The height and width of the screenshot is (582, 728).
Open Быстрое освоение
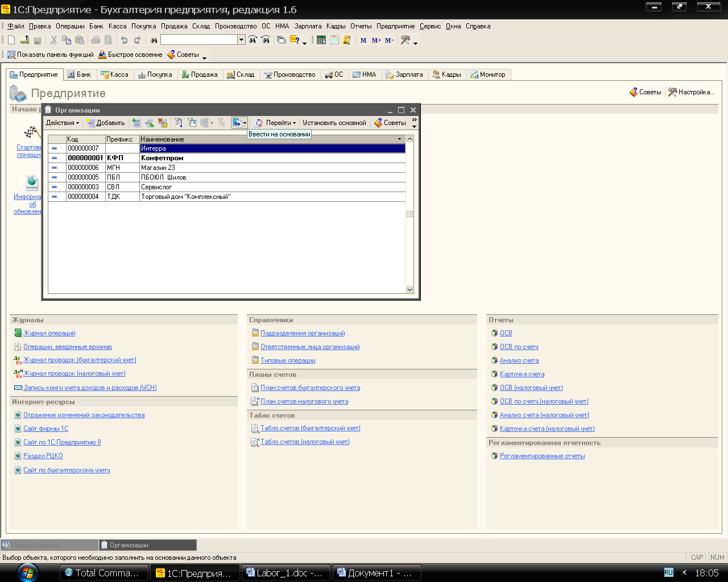130,55
